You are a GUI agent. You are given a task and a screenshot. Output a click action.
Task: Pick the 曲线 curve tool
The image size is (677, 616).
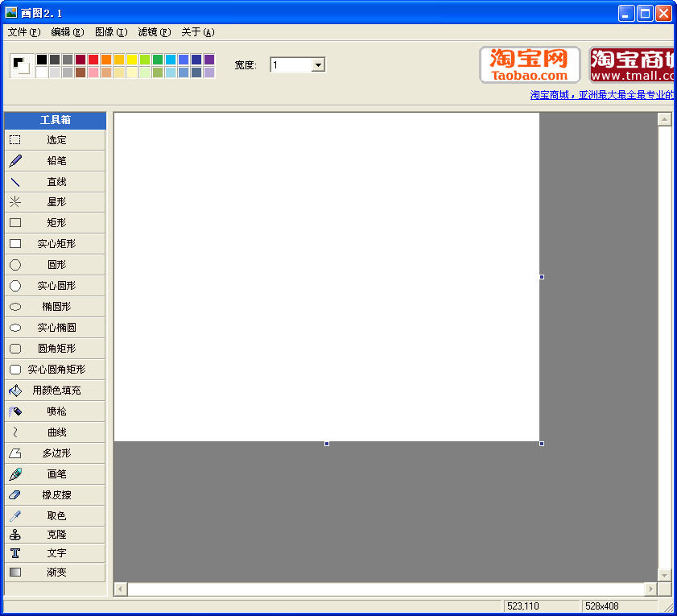(x=54, y=432)
